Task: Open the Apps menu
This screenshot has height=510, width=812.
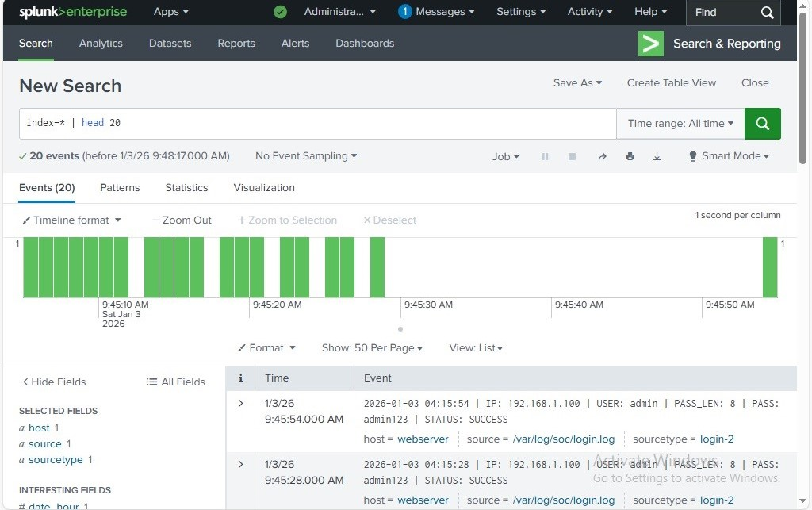Action: click(x=171, y=11)
